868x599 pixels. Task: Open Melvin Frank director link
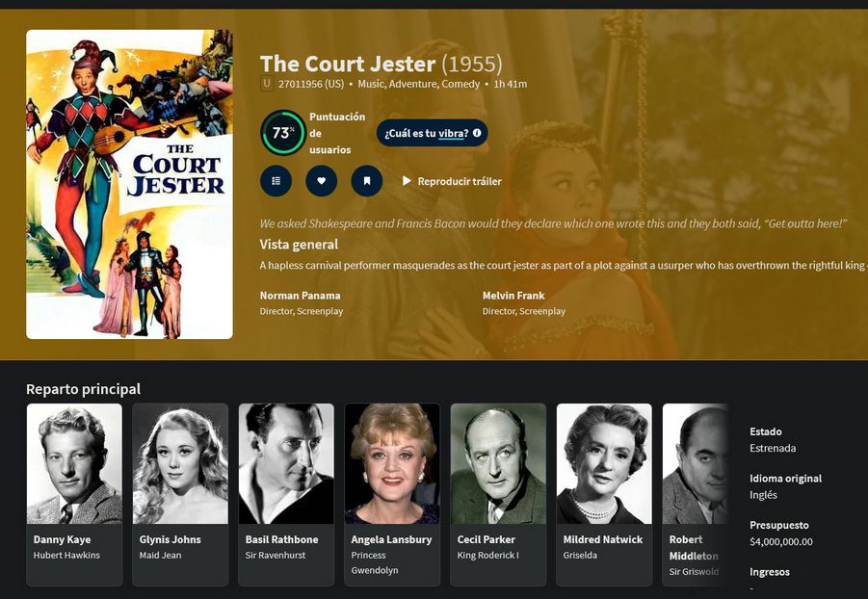[x=513, y=296]
